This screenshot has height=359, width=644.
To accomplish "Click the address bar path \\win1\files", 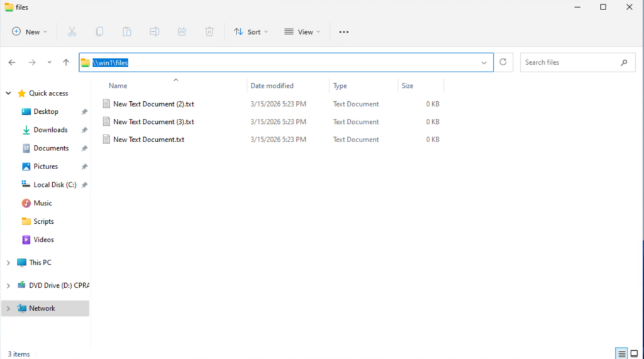I will (110, 62).
